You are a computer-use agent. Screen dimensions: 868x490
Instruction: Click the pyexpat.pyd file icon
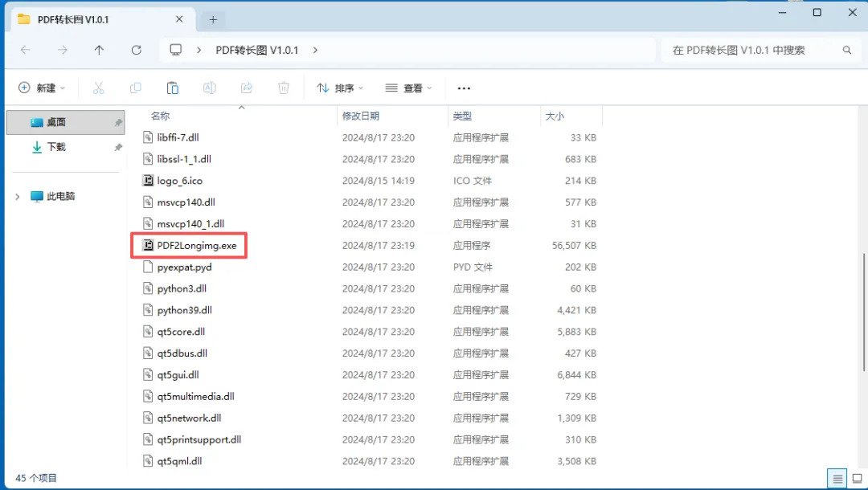pos(148,267)
